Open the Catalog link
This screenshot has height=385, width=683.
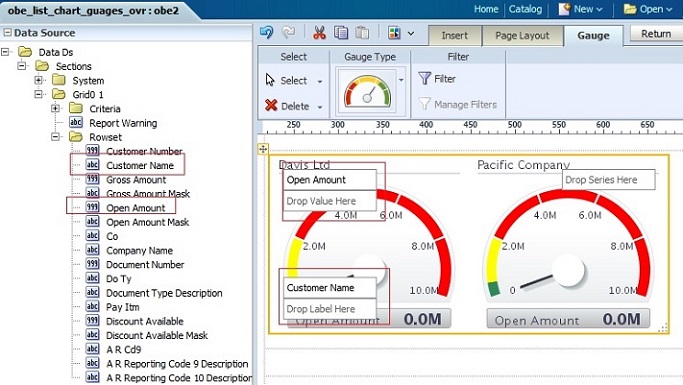coord(525,9)
